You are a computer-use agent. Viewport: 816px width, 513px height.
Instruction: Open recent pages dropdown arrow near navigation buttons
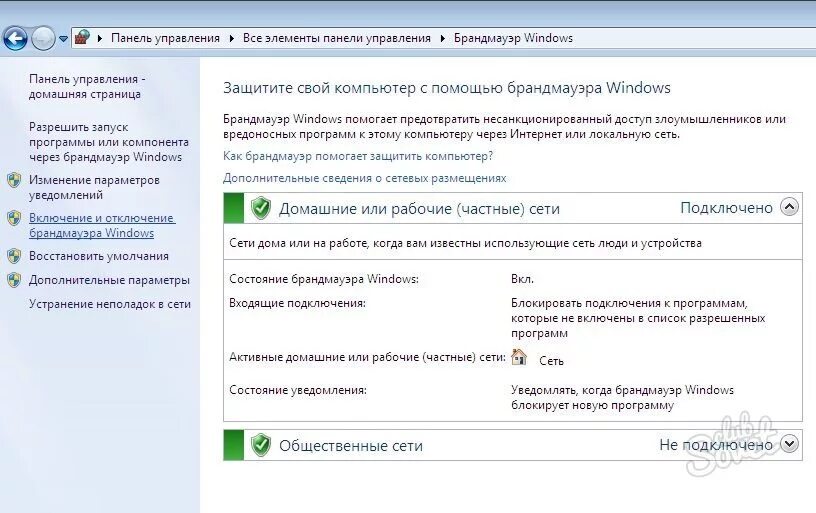[63, 39]
